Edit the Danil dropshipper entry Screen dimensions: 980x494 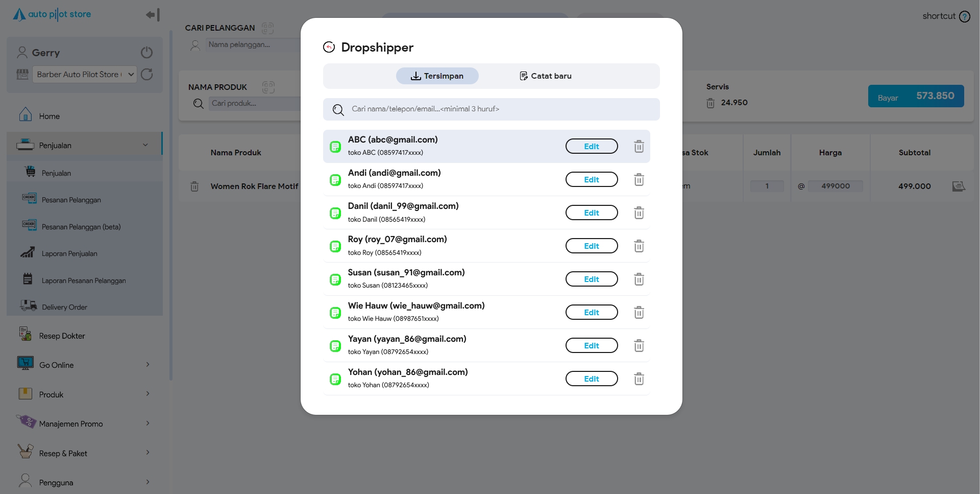tap(591, 213)
